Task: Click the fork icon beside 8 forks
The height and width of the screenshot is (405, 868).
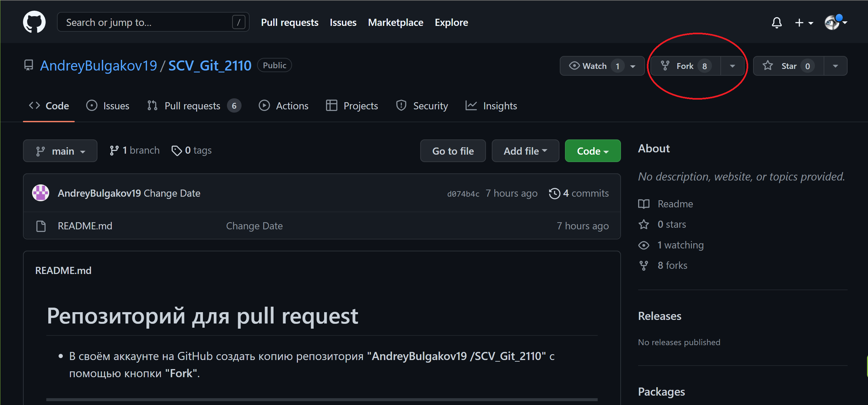Action: (643, 266)
